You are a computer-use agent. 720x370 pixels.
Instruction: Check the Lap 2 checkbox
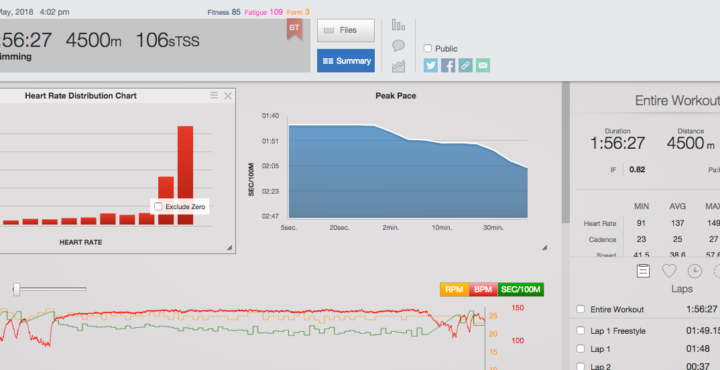(x=580, y=366)
